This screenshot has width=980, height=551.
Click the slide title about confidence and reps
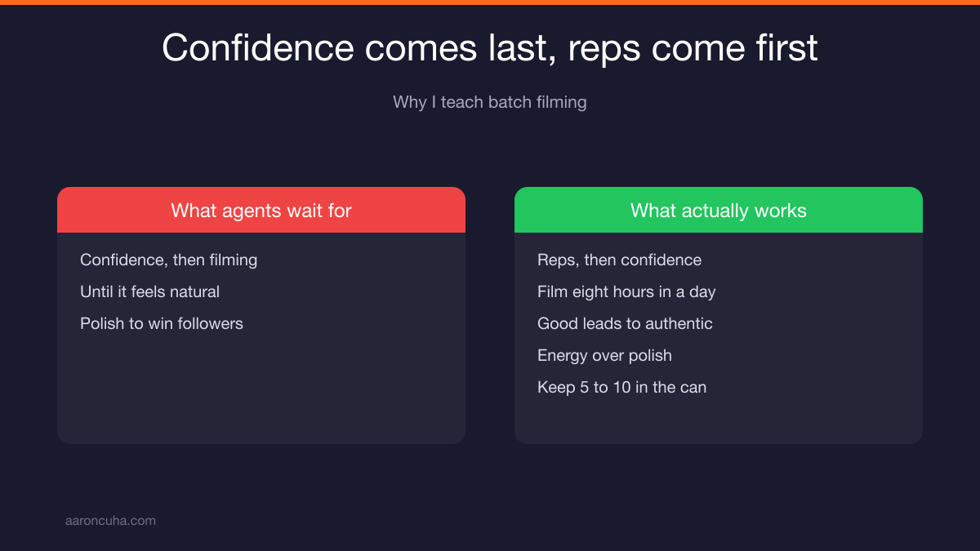coord(490,48)
